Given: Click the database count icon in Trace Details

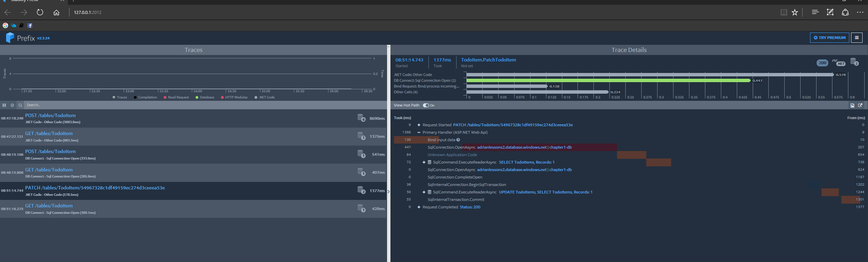Looking at the screenshot, I should [x=854, y=62].
